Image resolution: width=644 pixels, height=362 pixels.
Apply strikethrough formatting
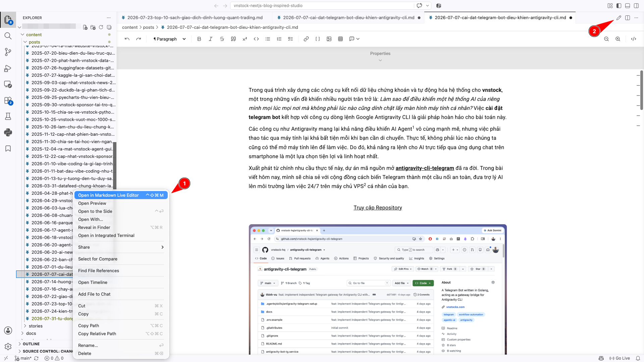pos(222,39)
